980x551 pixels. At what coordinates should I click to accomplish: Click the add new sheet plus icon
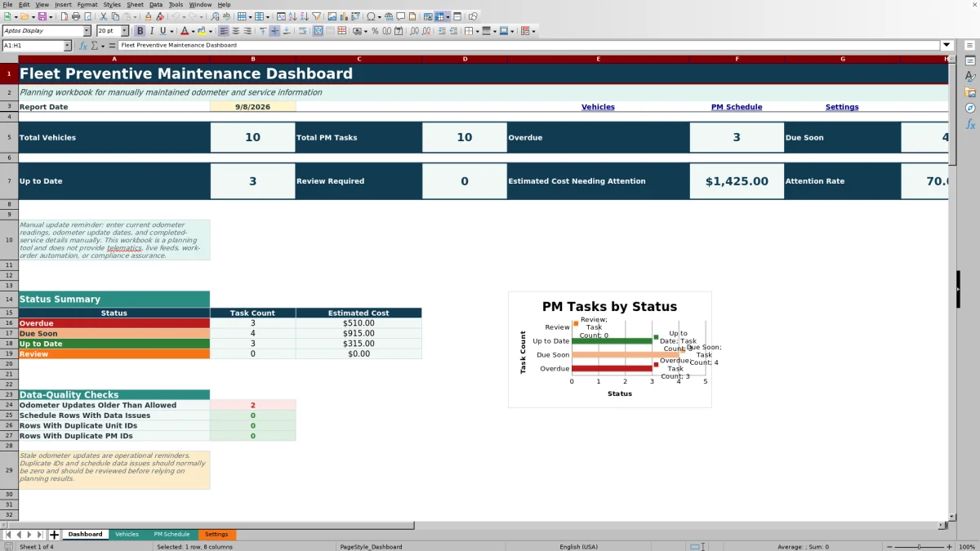click(x=55, y=535)
